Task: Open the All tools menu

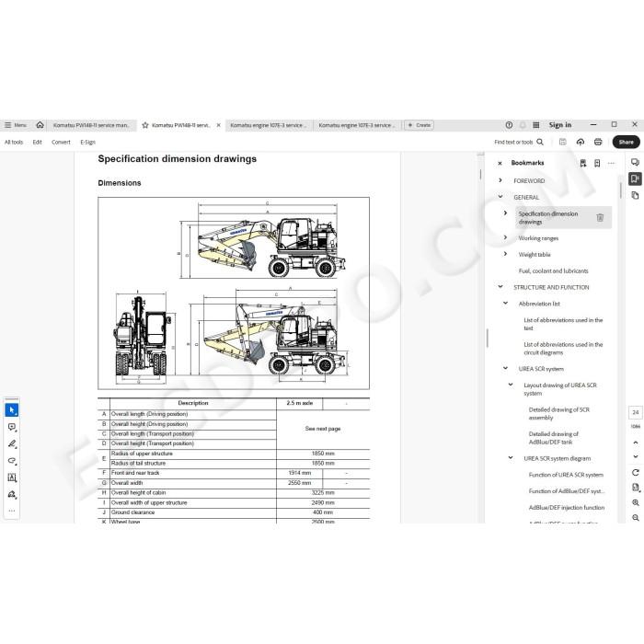Action: 14,142
